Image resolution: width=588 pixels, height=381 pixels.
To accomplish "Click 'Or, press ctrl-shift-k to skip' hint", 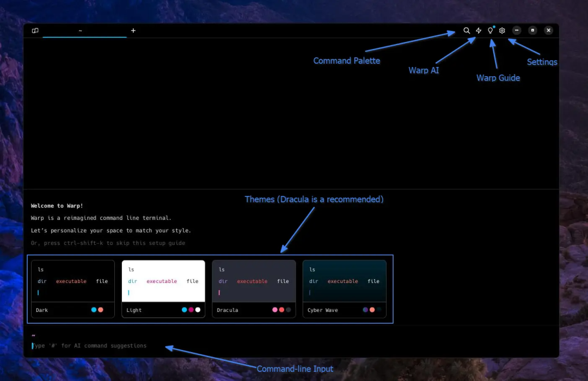I will click(108, 243).
